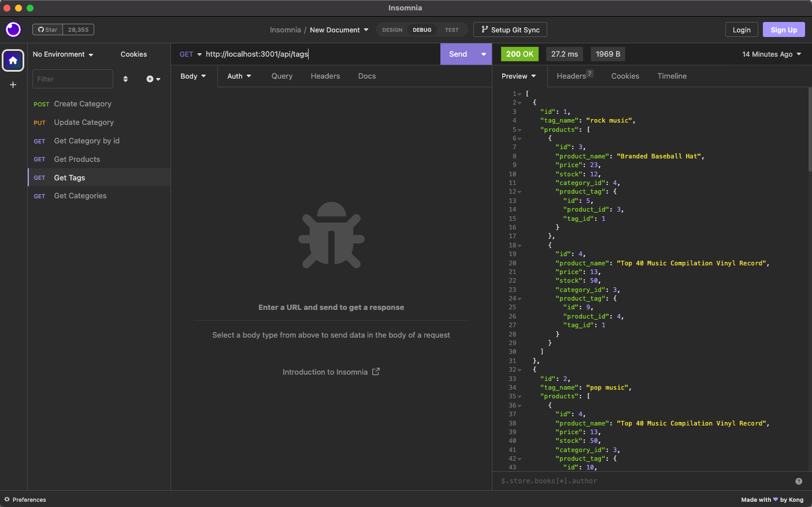
Task: Click the sort requests icon beside Filter
Action: click(x=125, y=79)
